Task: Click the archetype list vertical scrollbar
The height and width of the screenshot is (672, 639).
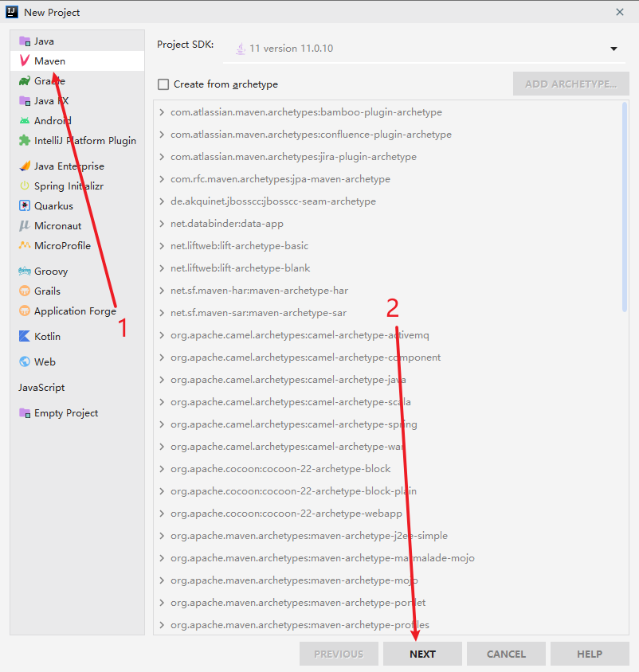Action: coord(625,208)
